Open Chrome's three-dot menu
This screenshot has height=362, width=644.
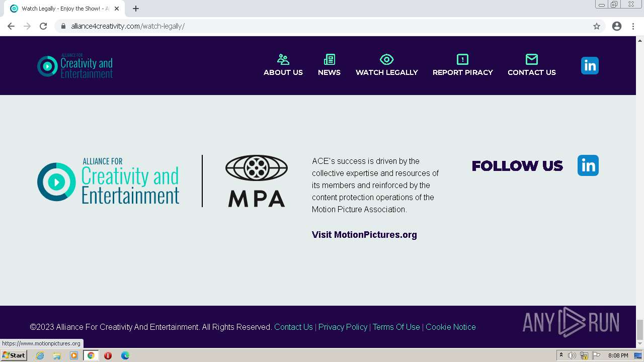(633, 26)
